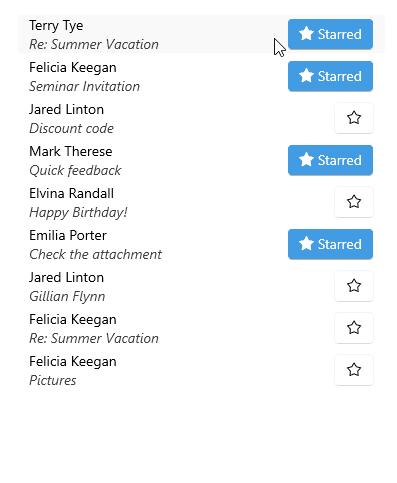The image size is (397, 483).
Task: Star Jared Linton's Gillian Flynn email
Action: tap(354, 286)
